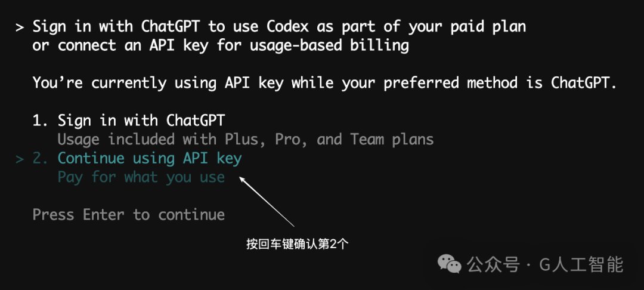Click the "Press Enter to continue" hint
The height and width of the screenshot is (290, 644).
(129, 215)
